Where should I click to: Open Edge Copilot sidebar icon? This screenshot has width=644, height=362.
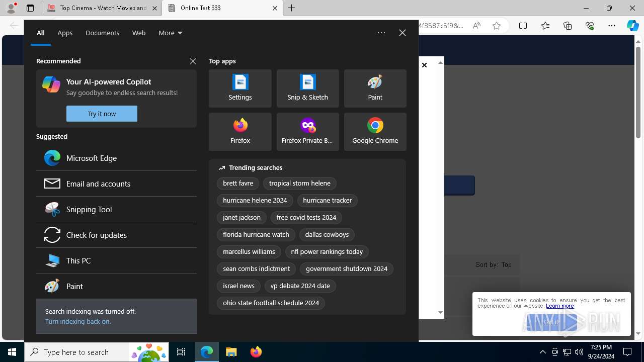tap(632, 26)
